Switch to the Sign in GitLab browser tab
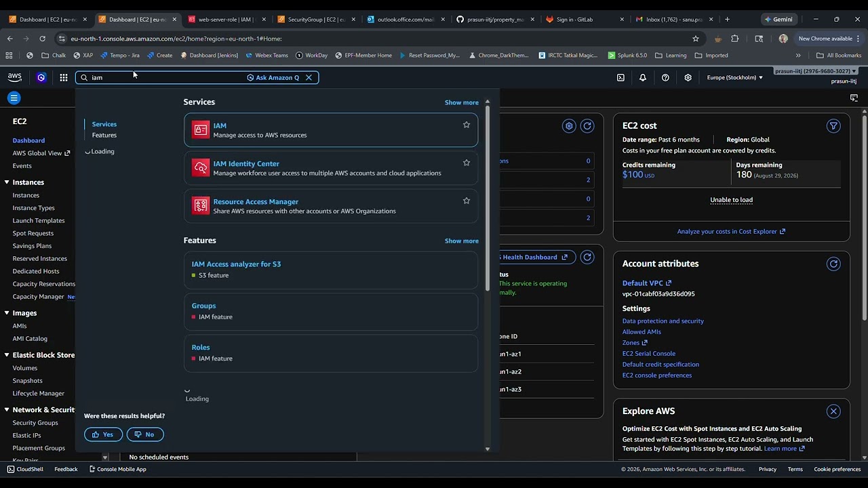Image resolution: width=868 pixels, height=488 pixels. [585, 20]
